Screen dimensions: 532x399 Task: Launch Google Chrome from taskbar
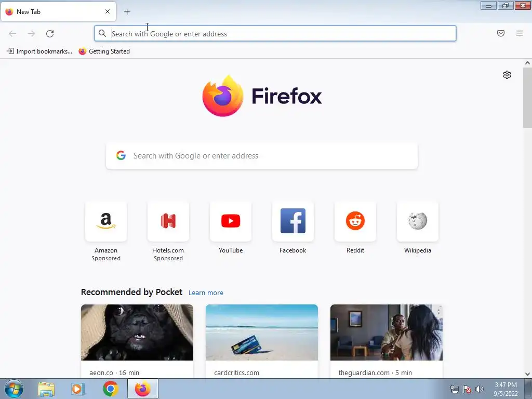[111, 389]
